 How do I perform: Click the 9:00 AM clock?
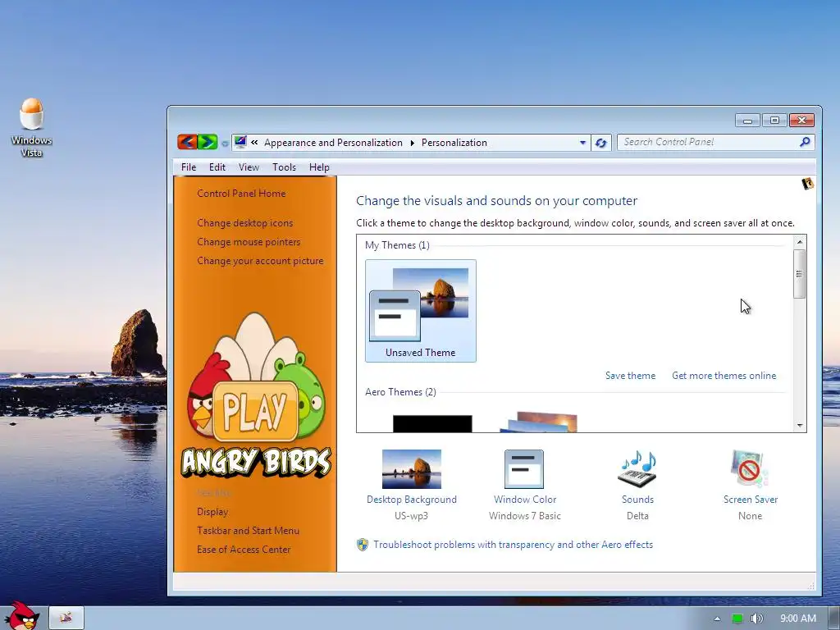click(x=798, y=619)
